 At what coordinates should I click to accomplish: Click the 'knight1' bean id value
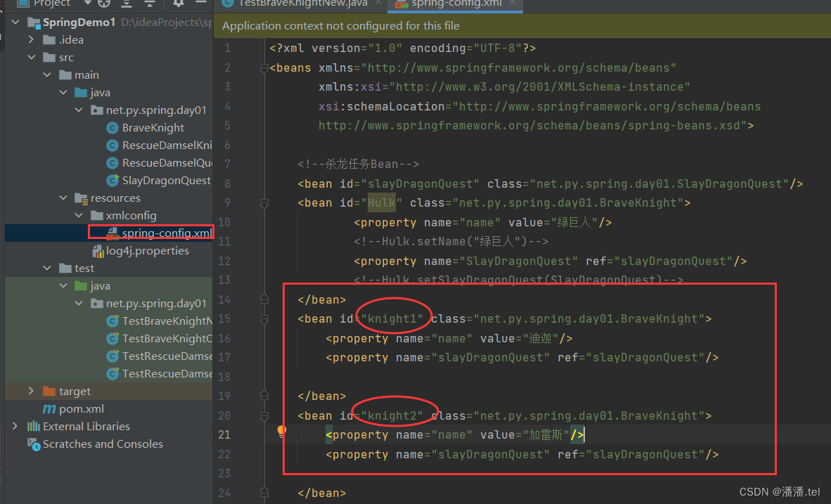392,318
